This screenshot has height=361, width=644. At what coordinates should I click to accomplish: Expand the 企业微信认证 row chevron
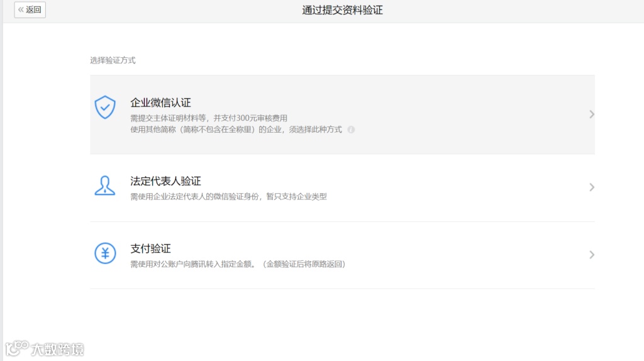[x=591, y=114]
